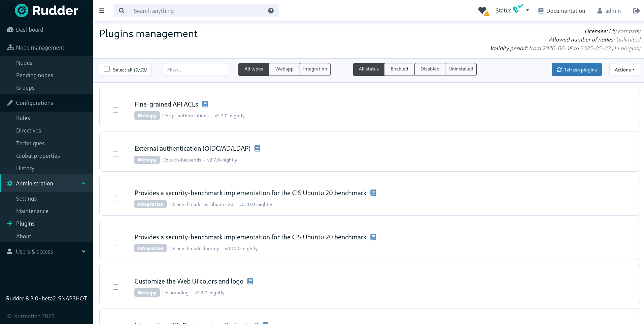
Task: Open docs icon for Customize Web UI colors
Action: coord(250,281)
